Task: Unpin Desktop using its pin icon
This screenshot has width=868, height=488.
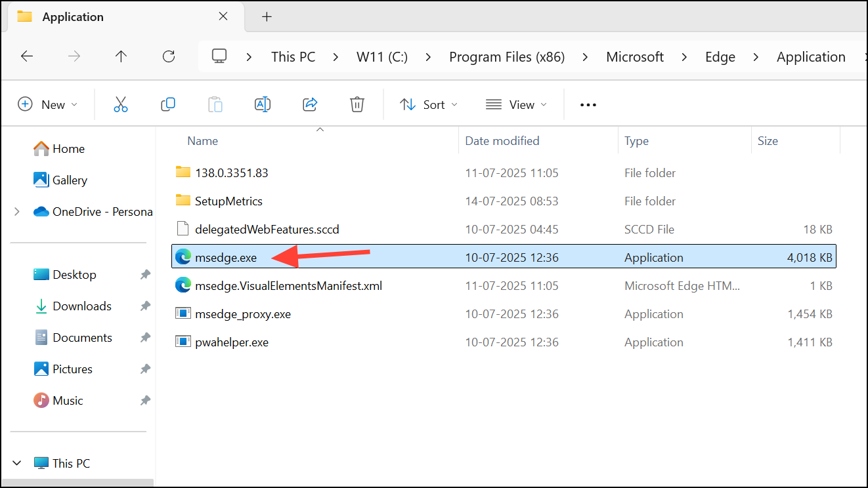Action: [x=145, y=275]
